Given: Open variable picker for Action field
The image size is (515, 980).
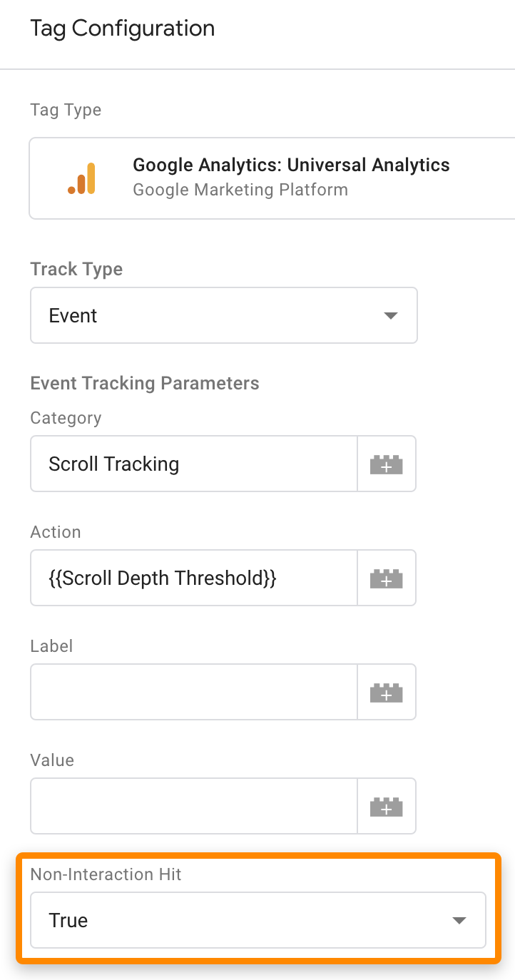Looking at the screenshot, I should (x=386, y=578).
